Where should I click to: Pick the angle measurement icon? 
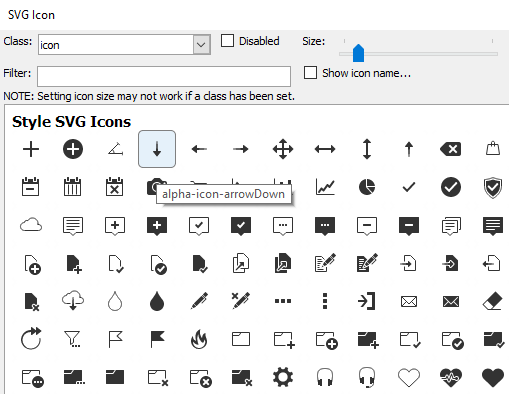tap(115, 149)
